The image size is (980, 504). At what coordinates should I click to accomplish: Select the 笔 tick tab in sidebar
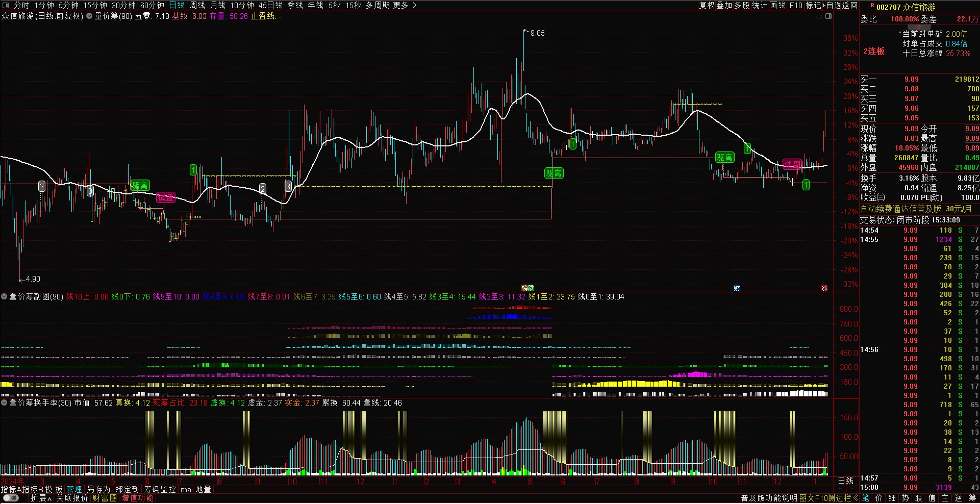point(866,498)
